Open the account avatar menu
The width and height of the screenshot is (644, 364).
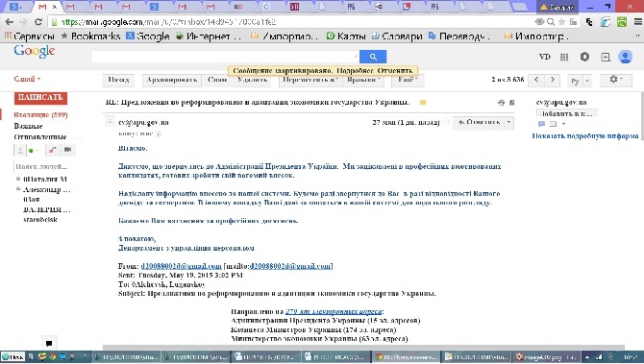[x=625, y=57]
